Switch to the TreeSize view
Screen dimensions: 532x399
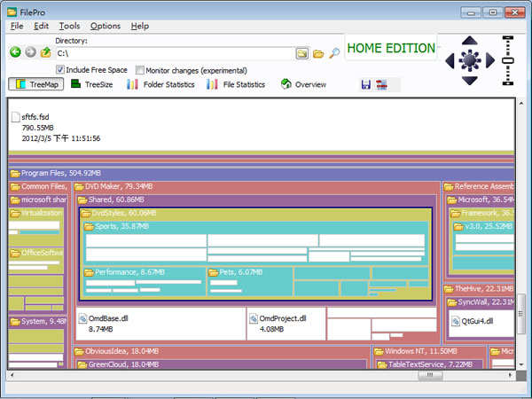tap(92, 84)
